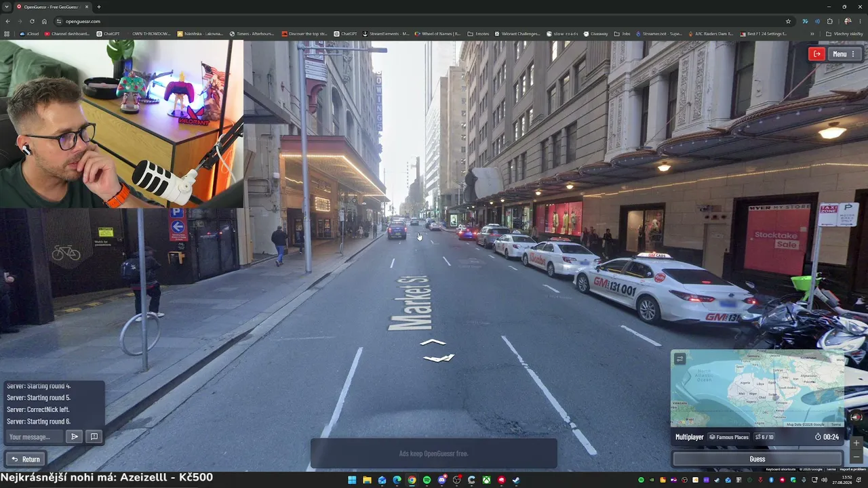Viewport: 868px width, 488px height.
Task: Send the chat message with arrow icon
Action: 75,436
